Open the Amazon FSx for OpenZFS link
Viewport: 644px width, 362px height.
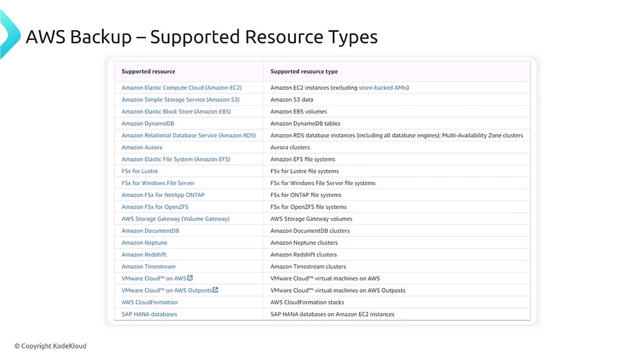point(154,207)
